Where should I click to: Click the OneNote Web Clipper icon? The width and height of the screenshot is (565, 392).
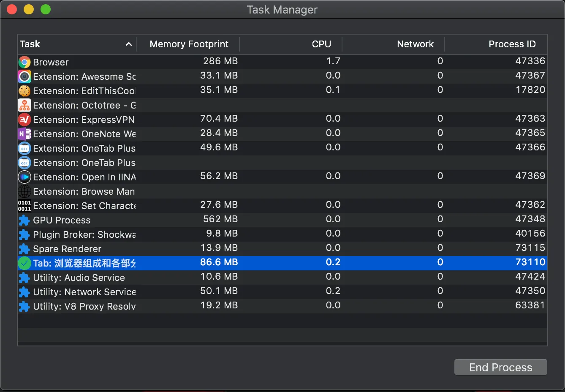(24, 134)
